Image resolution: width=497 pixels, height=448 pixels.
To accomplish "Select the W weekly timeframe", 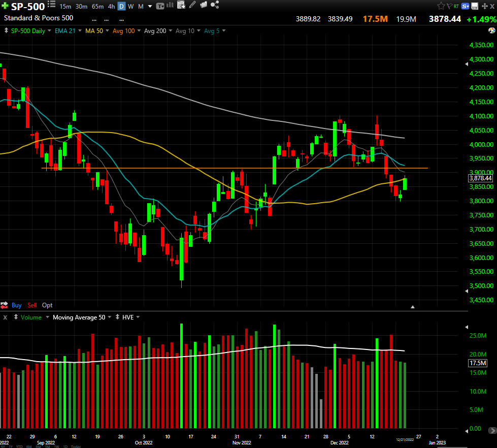I will tap(130, 6).
